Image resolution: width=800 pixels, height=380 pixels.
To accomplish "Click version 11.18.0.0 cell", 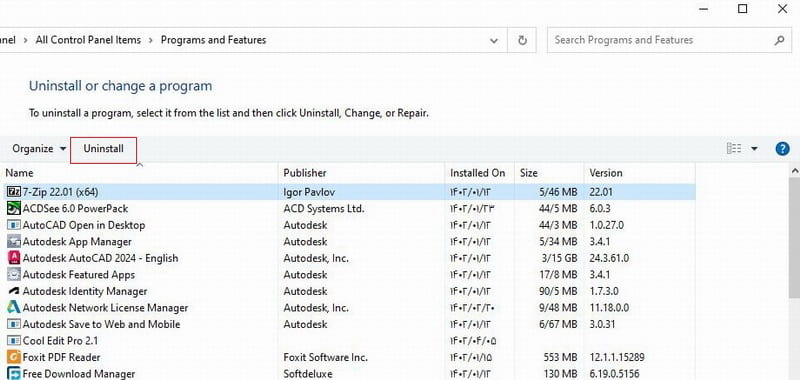I will [x=609, y=308].
